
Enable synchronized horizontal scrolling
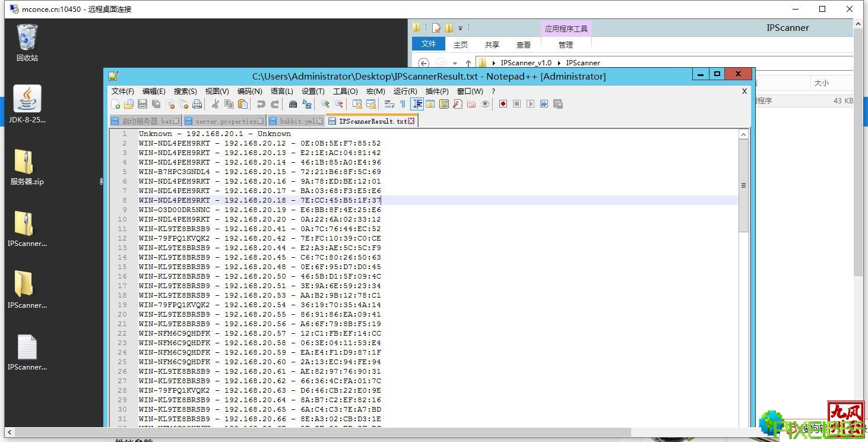click(x=371, y=104)
